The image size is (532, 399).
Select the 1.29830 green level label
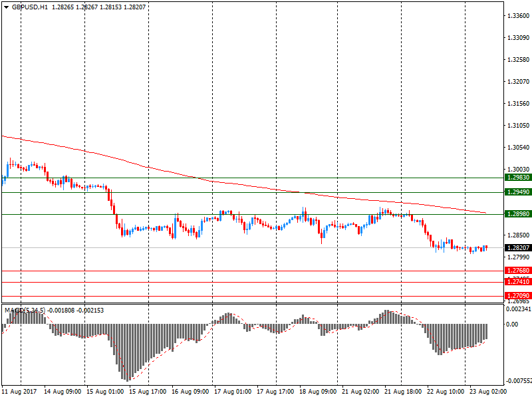click(518, 178)
